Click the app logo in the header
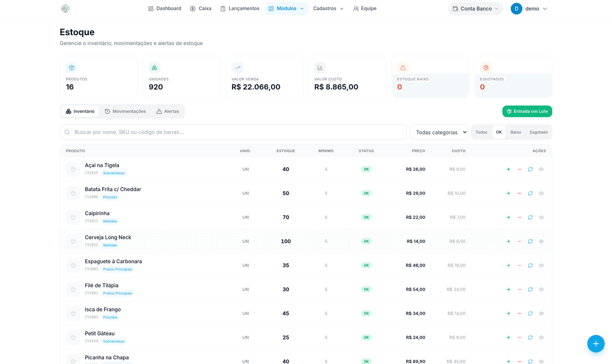Screen dimensions: 612x364 65,9
